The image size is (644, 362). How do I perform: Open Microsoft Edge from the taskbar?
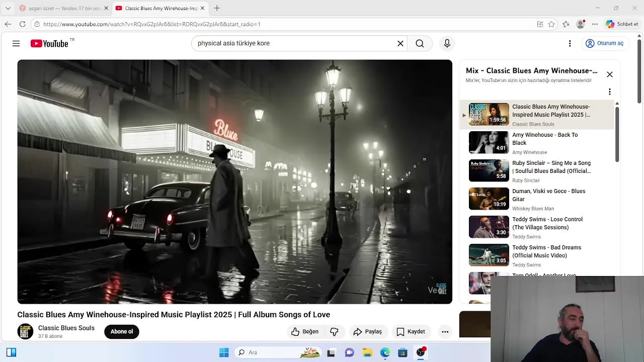click(385, 352)
